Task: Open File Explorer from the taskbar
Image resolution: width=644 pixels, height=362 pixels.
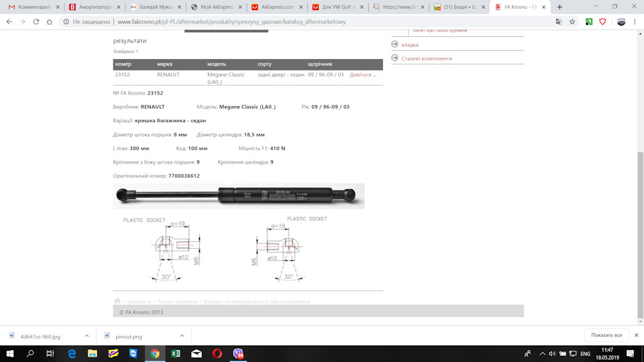Action: pos(93,353)
